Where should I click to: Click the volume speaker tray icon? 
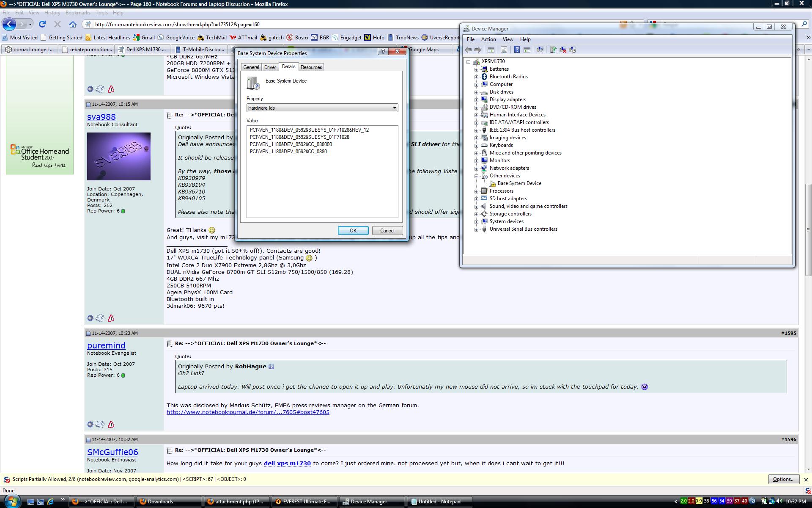click(779, 501)
